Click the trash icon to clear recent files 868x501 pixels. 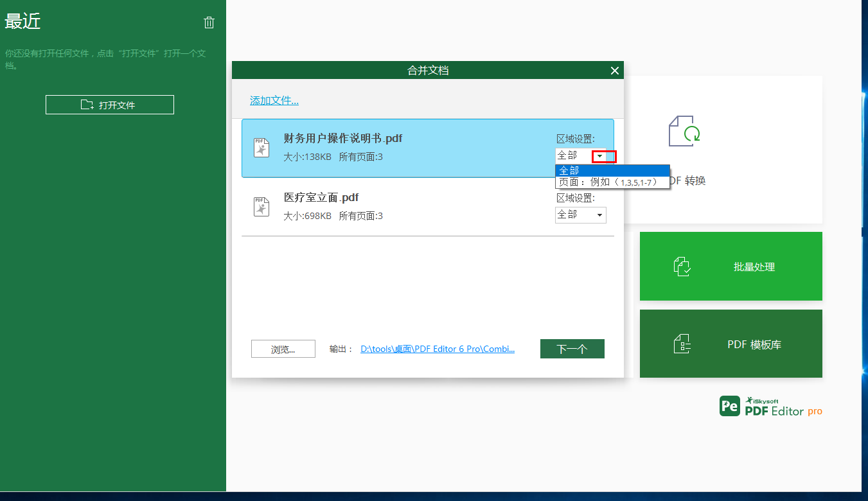click(x=209, y=22)
